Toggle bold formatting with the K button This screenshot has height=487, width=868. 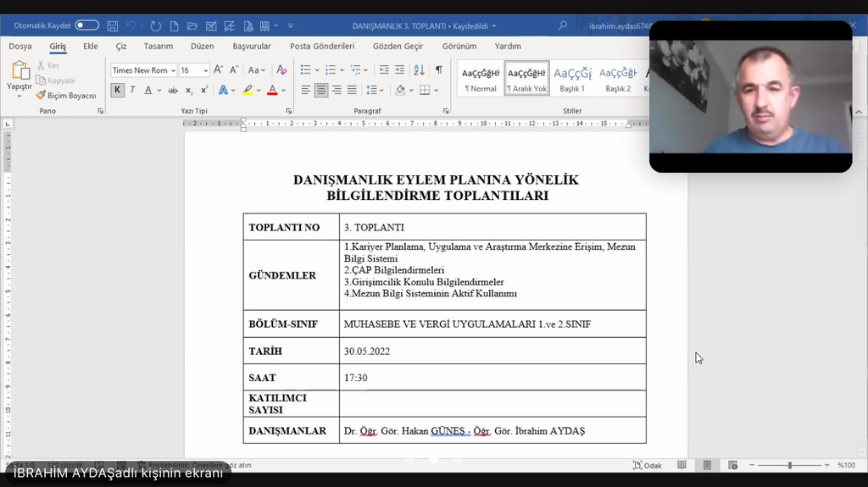pos(118,90)
